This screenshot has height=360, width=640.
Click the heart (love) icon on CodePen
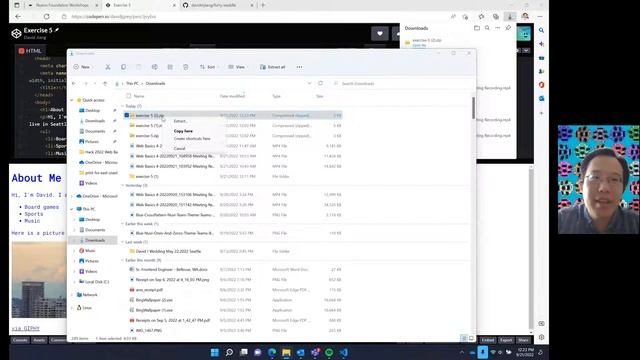click(380, 34)
